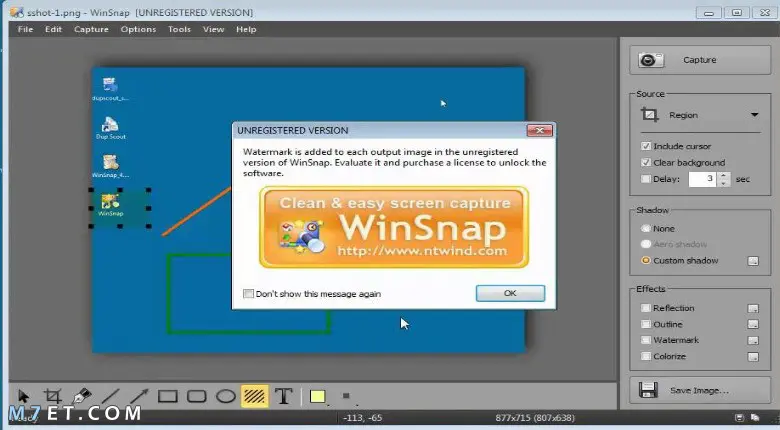Click the 877x715 (807x638) size in status bar
This screenshot has width=780, height=430.
coord(535,418)
